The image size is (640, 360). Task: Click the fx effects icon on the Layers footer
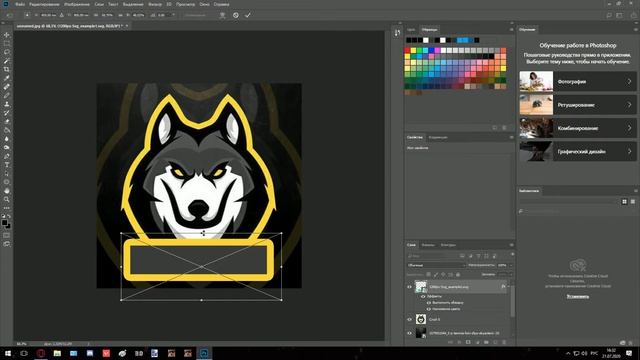click(459, 342)
